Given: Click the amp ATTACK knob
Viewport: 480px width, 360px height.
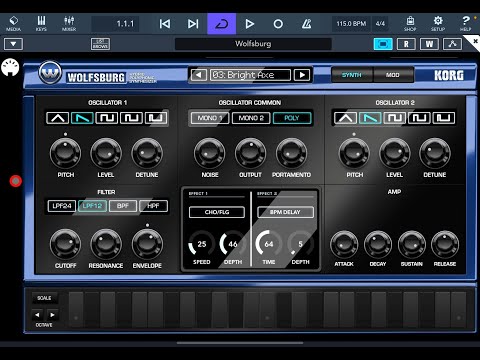Looking at the screenshot, I should 344,245.
